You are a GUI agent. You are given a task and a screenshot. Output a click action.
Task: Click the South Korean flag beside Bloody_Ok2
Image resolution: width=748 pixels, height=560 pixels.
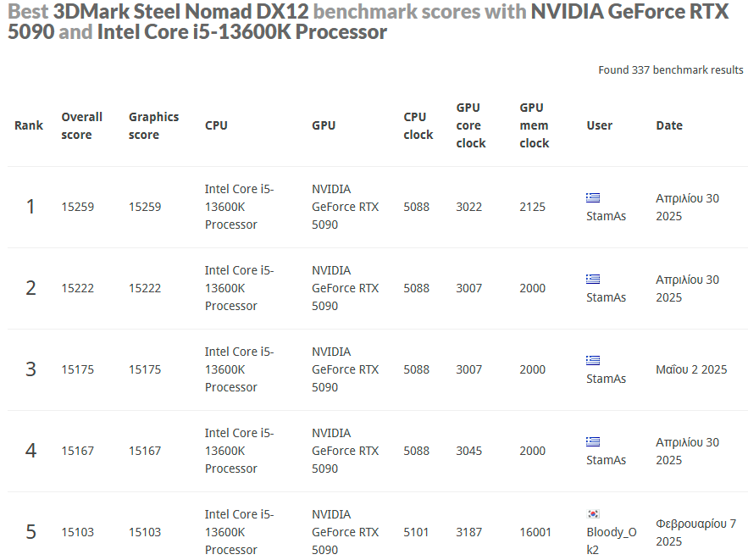point(593,513)
